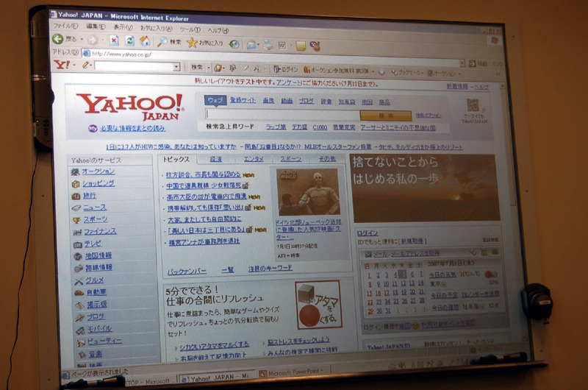This screenshot has width=588, height=390.
Task: Click the Edit with Word icon
Action: pos(282,46)
